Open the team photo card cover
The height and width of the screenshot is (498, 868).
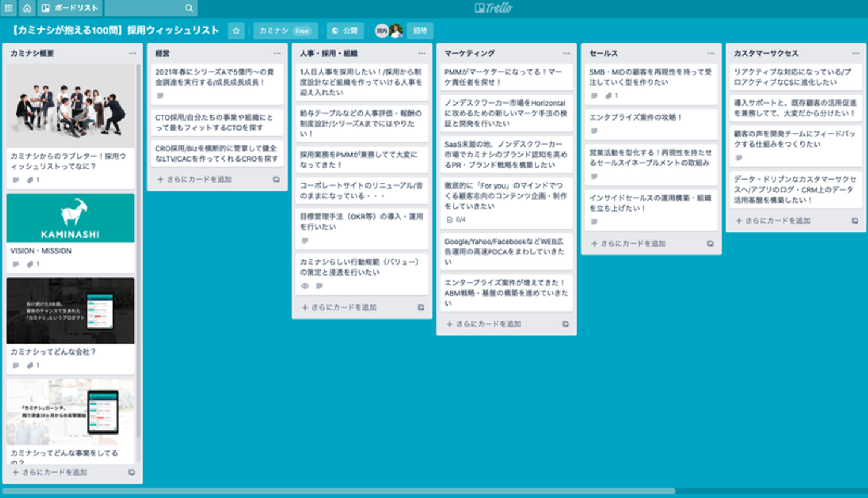click(71, 106)
